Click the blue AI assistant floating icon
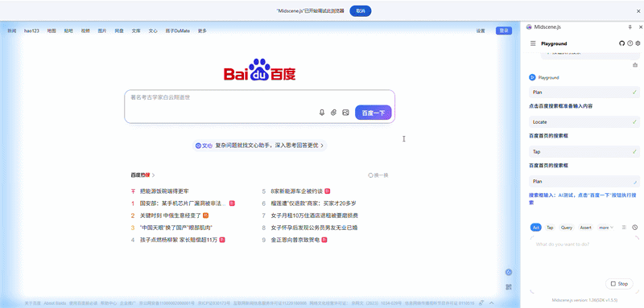Screen dimensions: 644x308 tap(510, 273)
